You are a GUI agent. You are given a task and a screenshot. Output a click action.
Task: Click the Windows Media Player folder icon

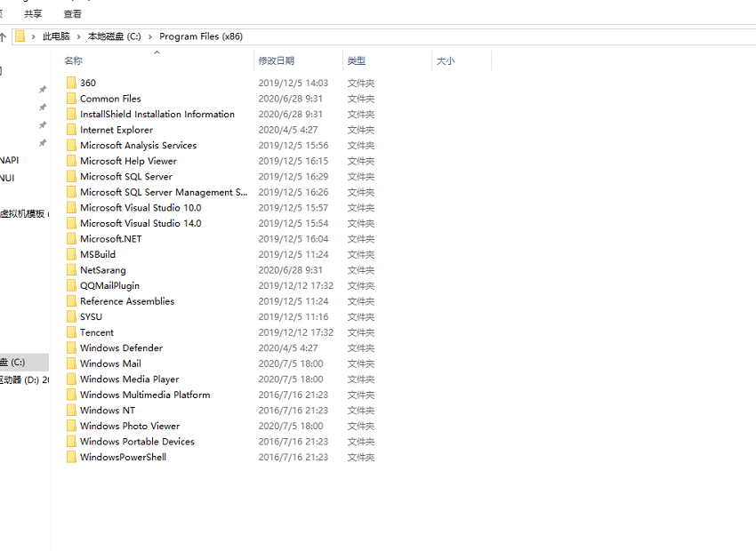coord(71,379)
